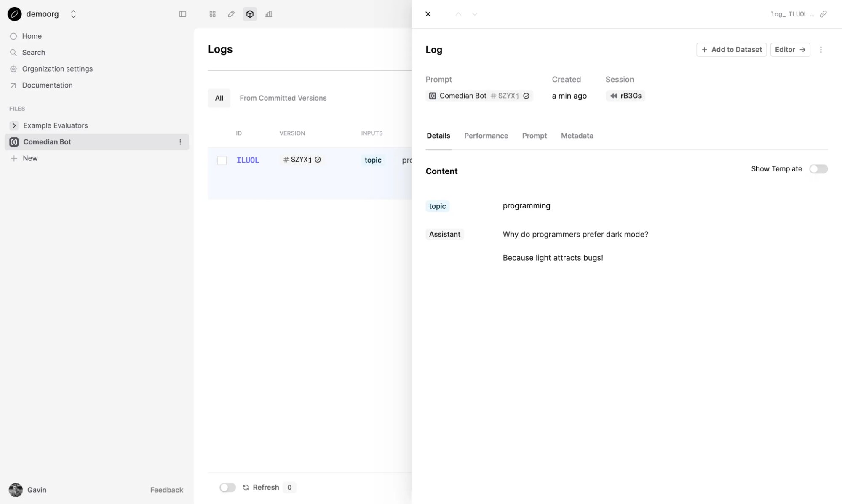The width and height of the screenshot is (842, 504).
Task: Open the search icon in the sidebar
Action: coord(13,52)
